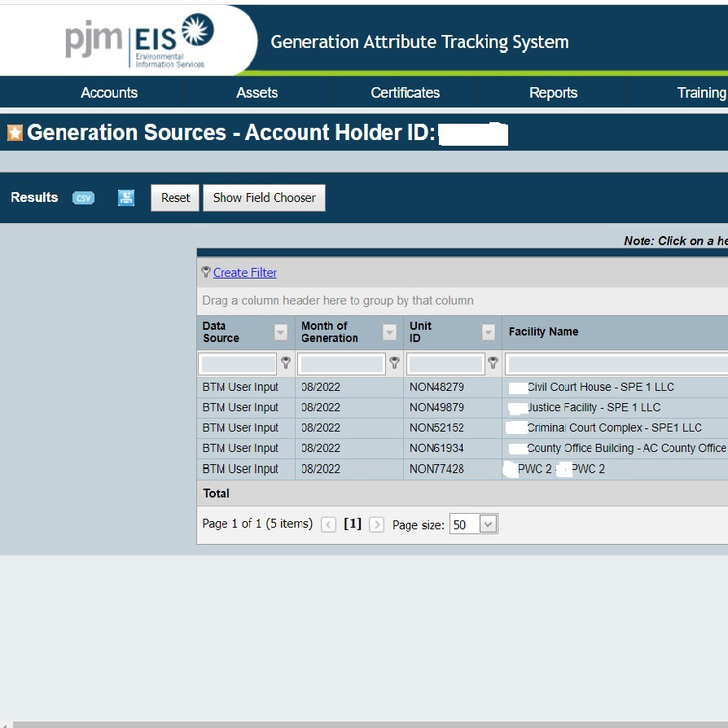
Task: Open filter icon for Data Source column
Action: coord(286,363)
